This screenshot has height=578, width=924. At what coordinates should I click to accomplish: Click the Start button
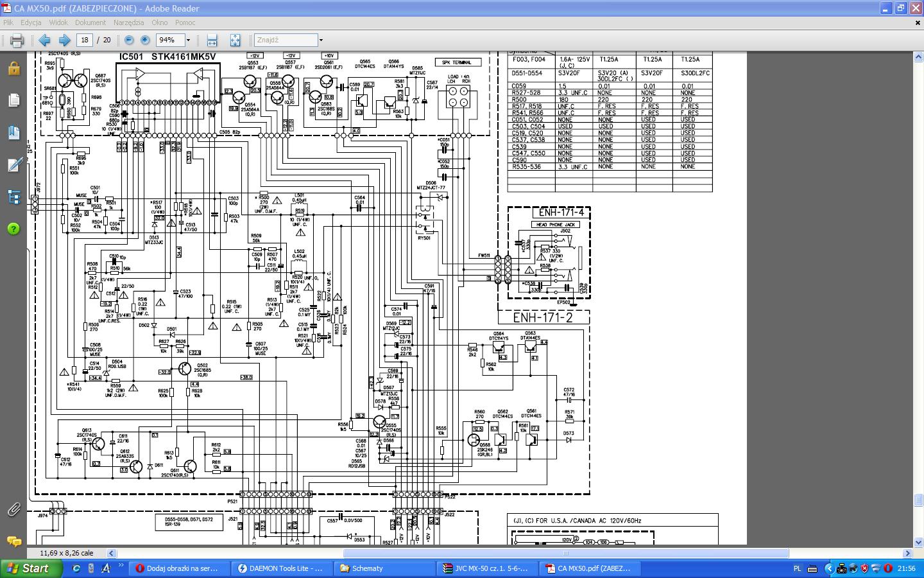[x=31, y=568]
